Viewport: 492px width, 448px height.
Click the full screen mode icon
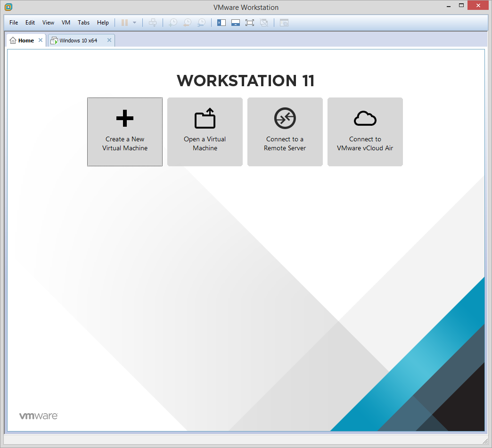pyautogui.click(x=250, y=23)
